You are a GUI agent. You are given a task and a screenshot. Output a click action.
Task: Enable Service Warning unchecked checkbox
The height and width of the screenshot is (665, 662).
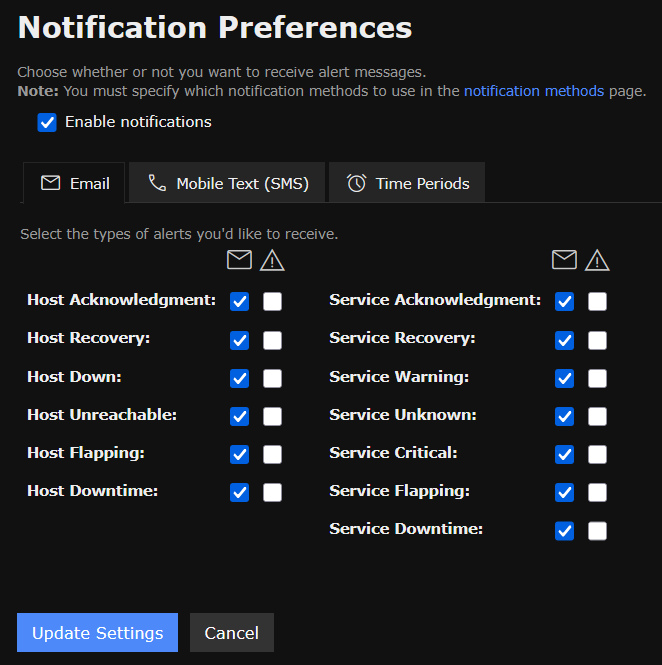pos(597,378)
